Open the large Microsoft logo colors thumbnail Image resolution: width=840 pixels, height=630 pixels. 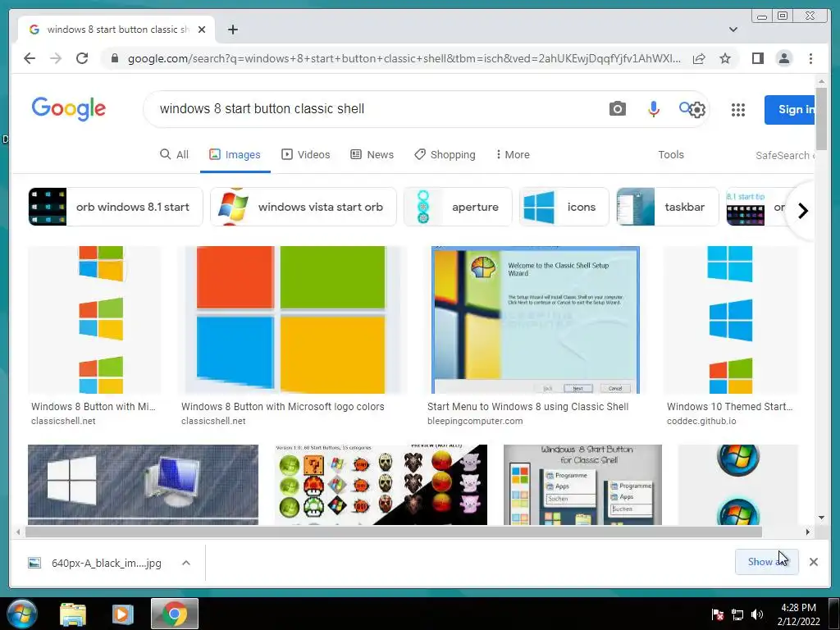coord(292,320)
